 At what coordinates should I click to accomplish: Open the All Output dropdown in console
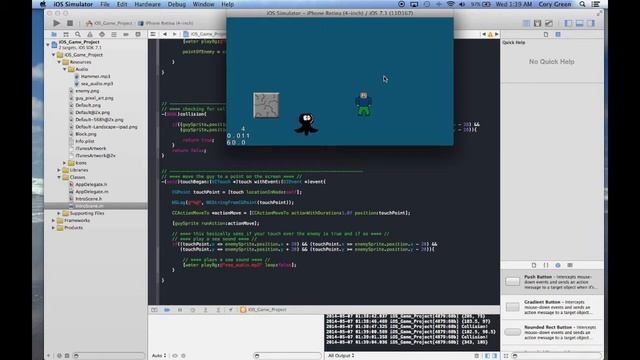[341, 356]
